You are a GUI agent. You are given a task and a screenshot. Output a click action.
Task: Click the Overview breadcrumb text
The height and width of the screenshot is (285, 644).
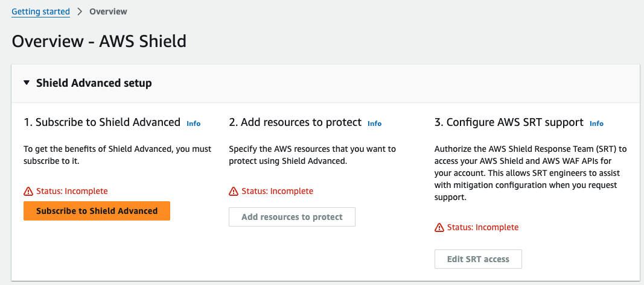point(108,11)
